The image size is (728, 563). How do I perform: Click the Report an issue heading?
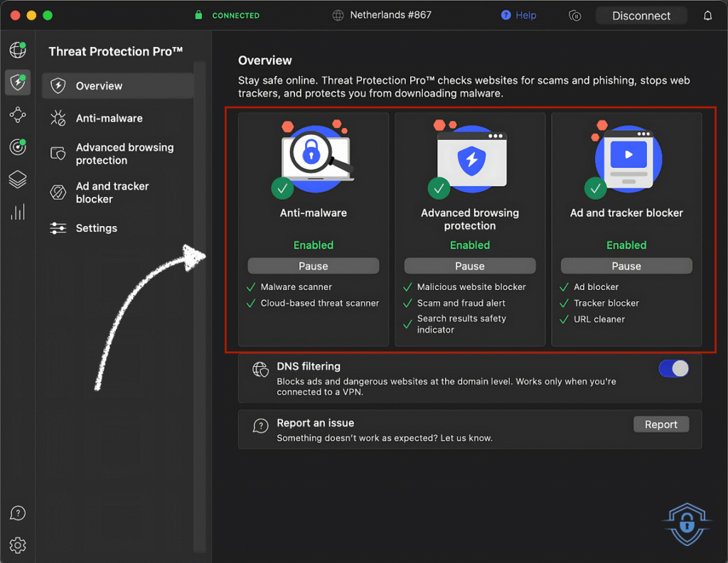pyautogui.click(x=315, y=423)
